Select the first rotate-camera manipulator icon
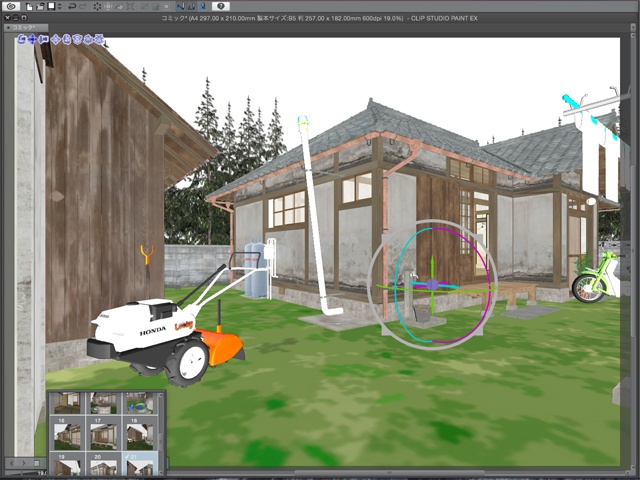Screen dimensions: 640x480 coord(22,39)
